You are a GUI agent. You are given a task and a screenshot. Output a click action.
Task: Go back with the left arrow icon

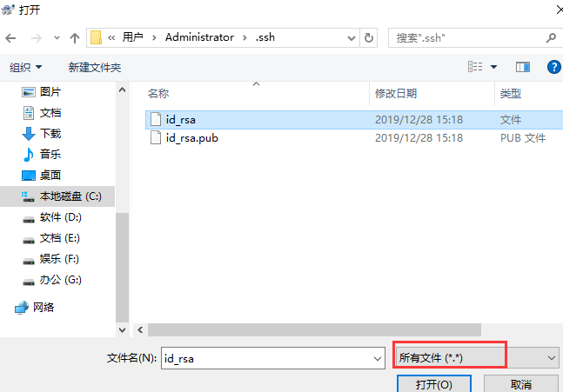click(x=10, y=38)
